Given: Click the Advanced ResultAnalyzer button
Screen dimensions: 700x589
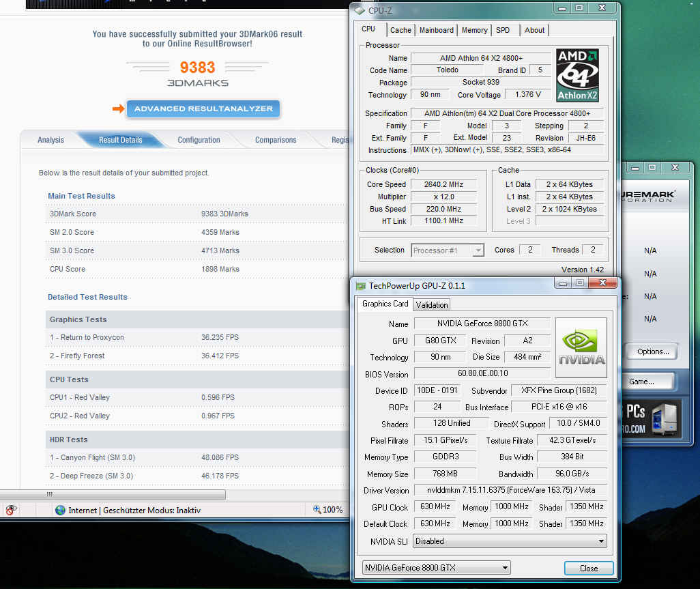Looking at the screenshot, I should [x=203, y=109].
